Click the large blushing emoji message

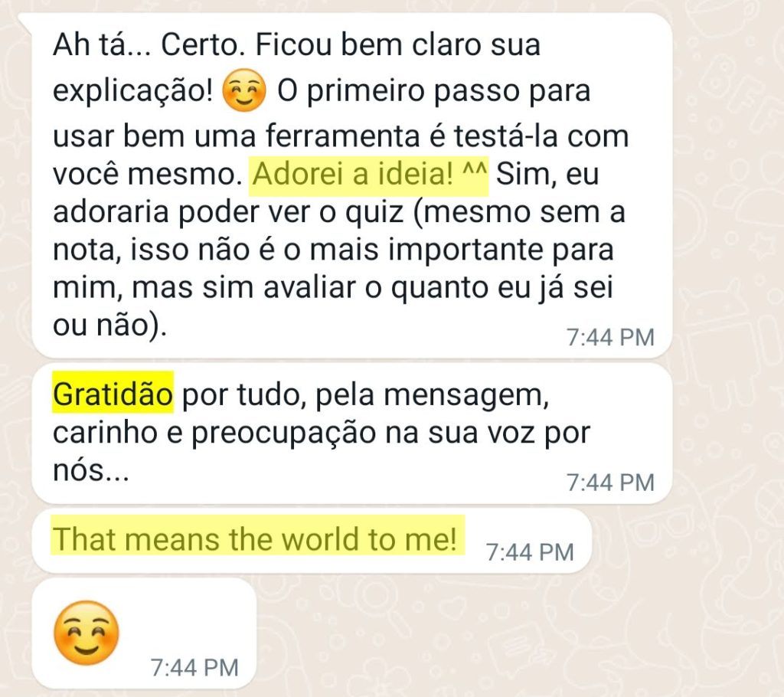pos(87,633)
